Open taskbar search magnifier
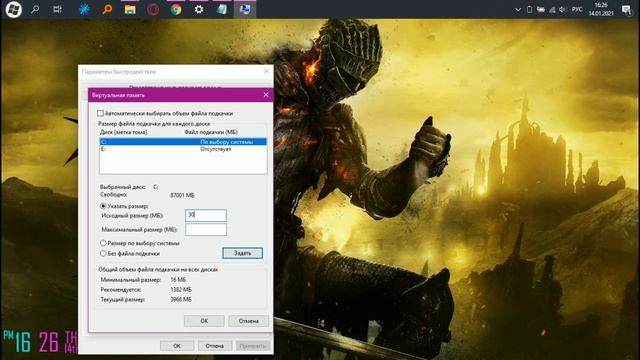 point(36,9)
